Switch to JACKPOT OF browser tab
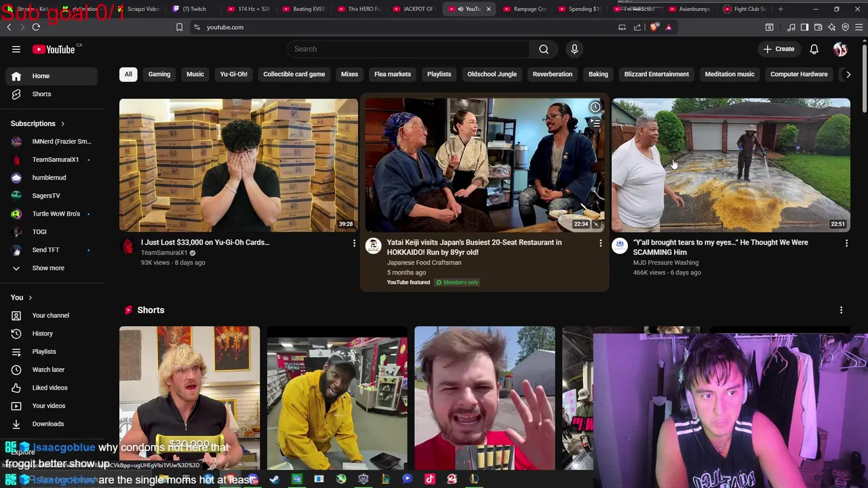Viewport: 868px width, 488px height. [x=414, y=9]
